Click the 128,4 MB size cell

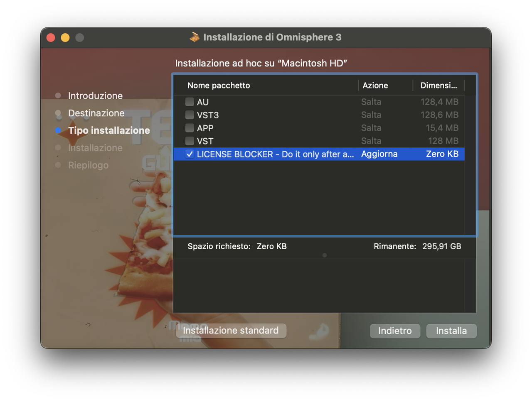pyautogui.click(x=439, y=102)
